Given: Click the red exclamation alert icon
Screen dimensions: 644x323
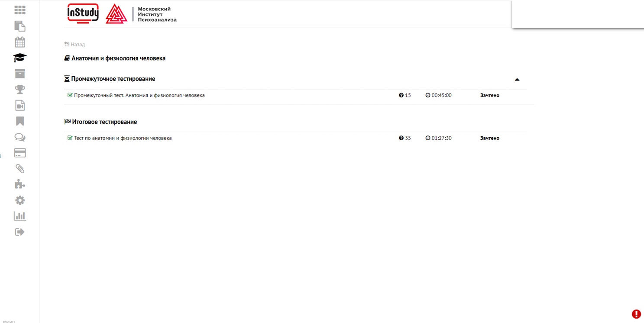Looking at the screenshot, I should (636, 314).
